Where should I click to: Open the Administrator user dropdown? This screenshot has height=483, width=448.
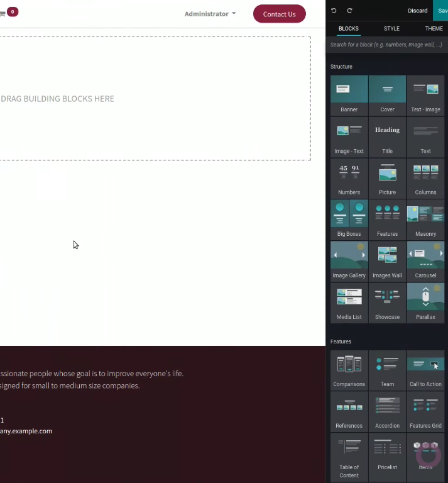click(210, 14)
